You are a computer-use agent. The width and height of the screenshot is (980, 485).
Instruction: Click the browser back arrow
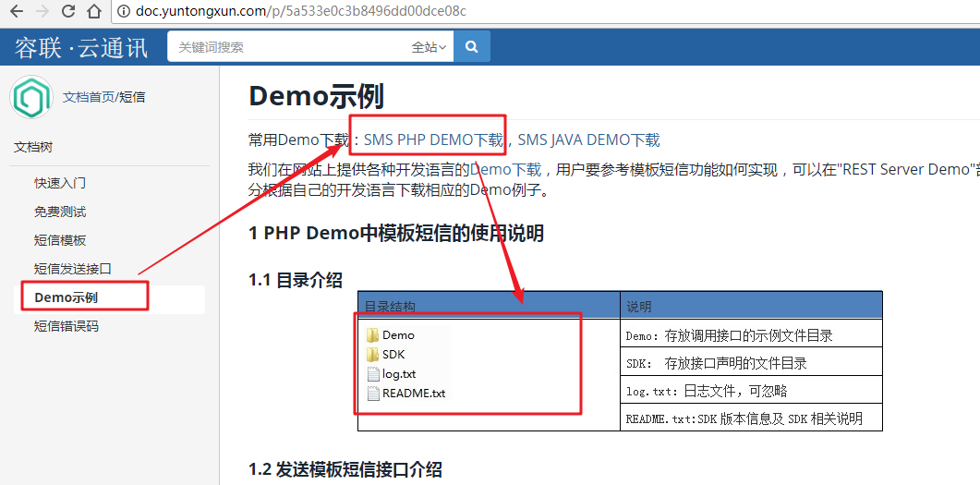[16, 12]
